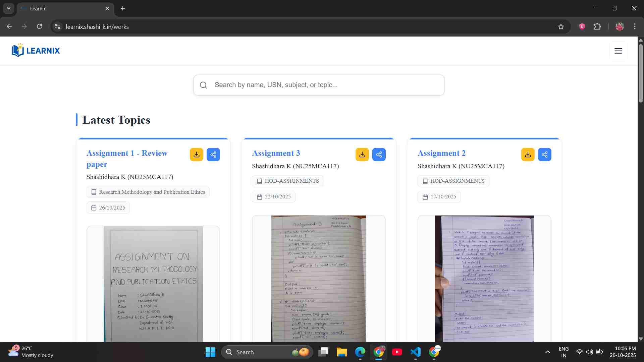The image size is (644, 362).
Task: Bookmark this page with the star icon
Action: coord(561,26)
